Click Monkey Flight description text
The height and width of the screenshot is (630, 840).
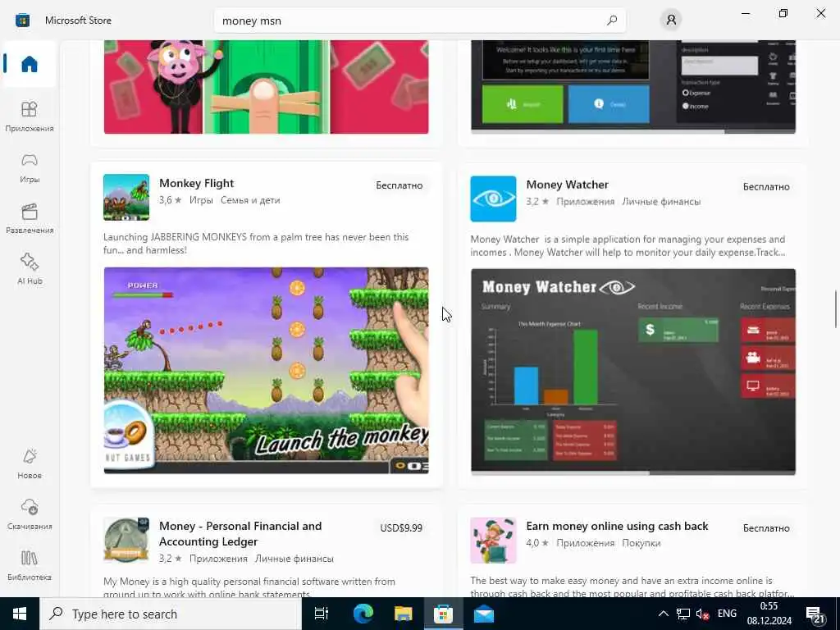[256, 243]
